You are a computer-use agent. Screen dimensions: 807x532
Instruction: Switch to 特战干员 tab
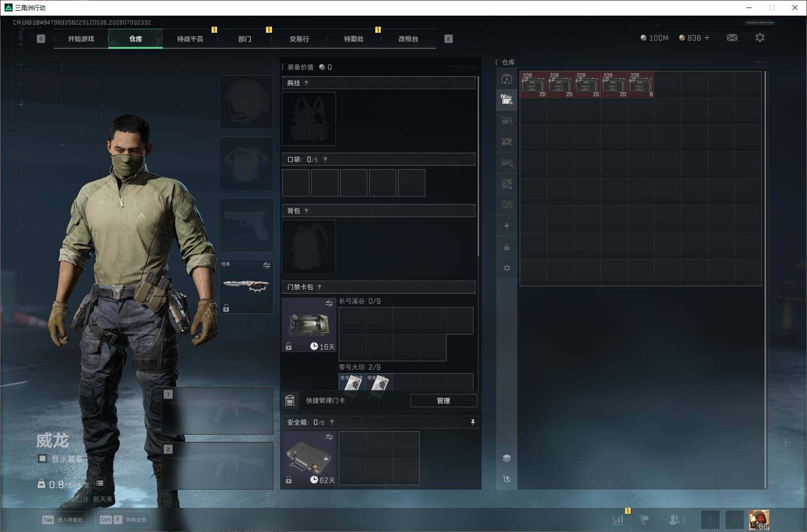click(x=190, y=39)
